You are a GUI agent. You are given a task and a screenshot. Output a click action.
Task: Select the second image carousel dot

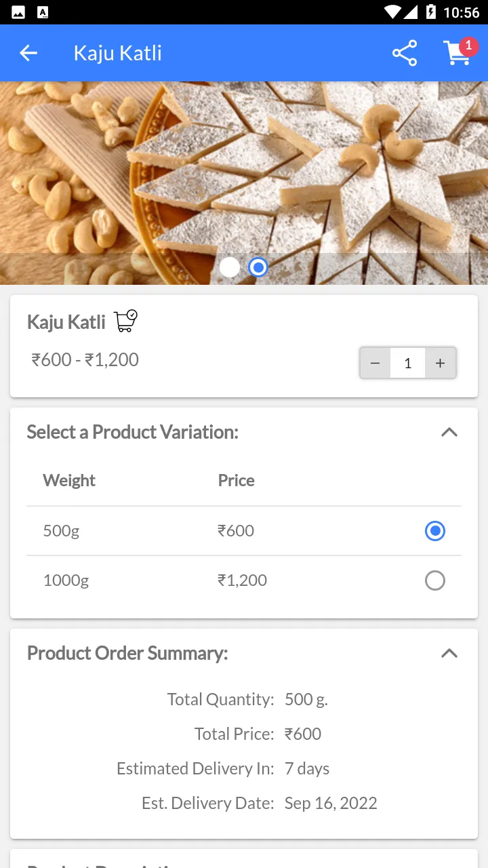(258, 267)
